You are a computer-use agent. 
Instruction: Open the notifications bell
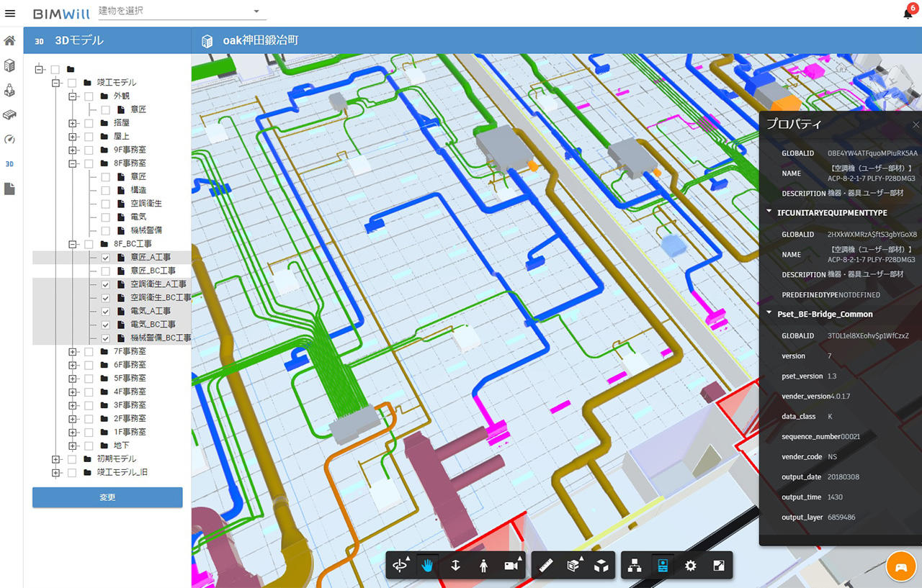pyautogui.click(x=908, y=13)
